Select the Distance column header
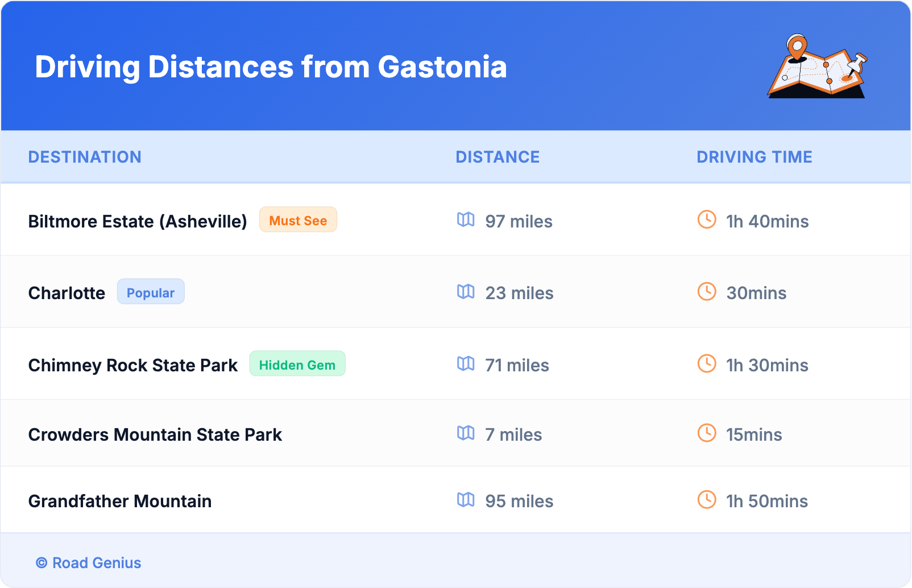The image size is (912, 588). [498, 157]
